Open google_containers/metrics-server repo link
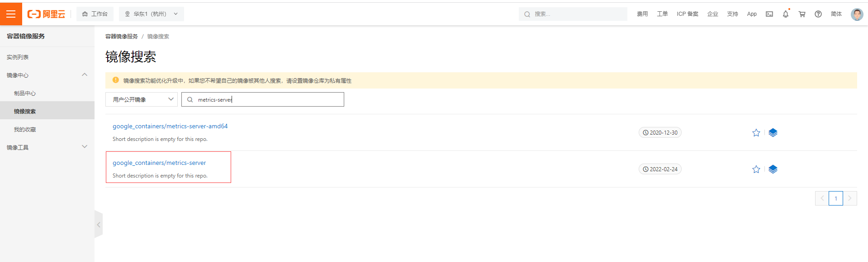Image resolution: width=868 pixels, height=262 pixels. [159, 163]
